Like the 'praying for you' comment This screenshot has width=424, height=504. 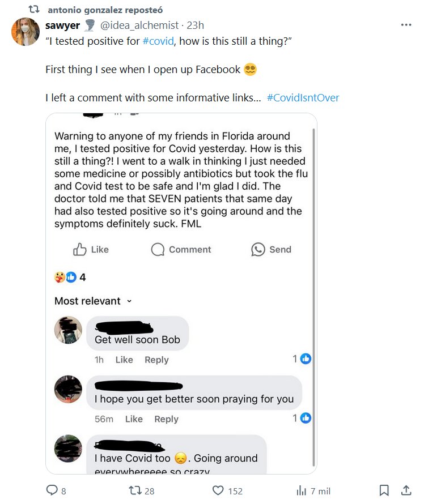click(134, 419)
